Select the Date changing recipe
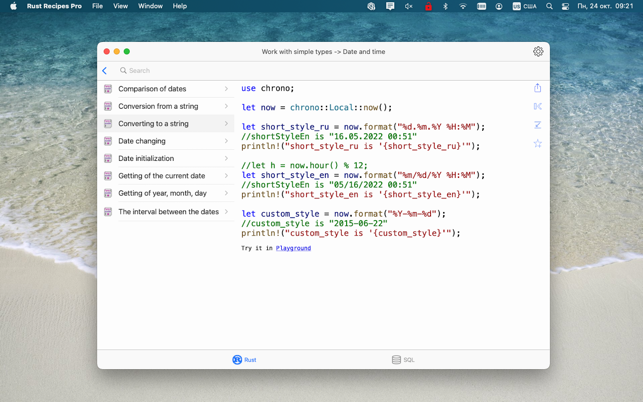Screen dimensions: 643x402 (166, 141)
